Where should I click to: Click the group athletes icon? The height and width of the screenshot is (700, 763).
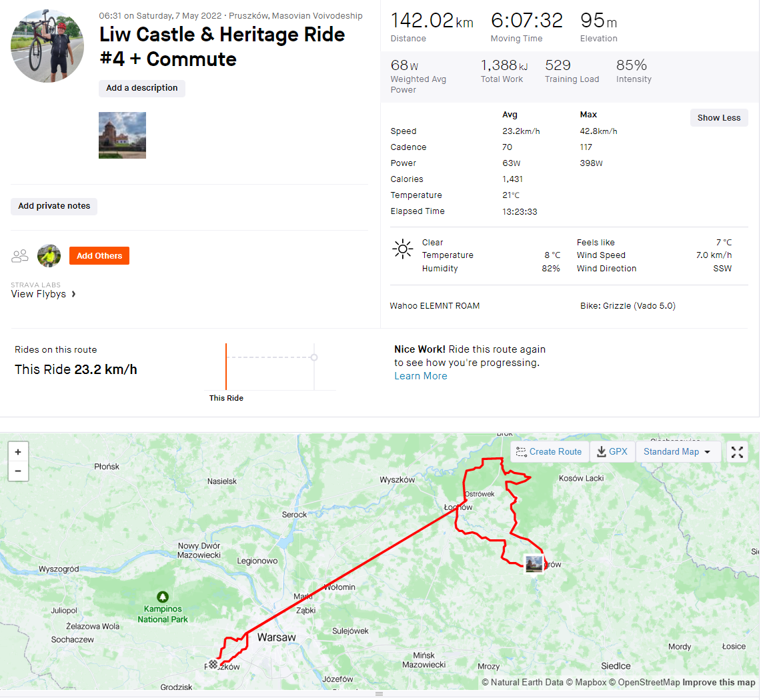20,255
